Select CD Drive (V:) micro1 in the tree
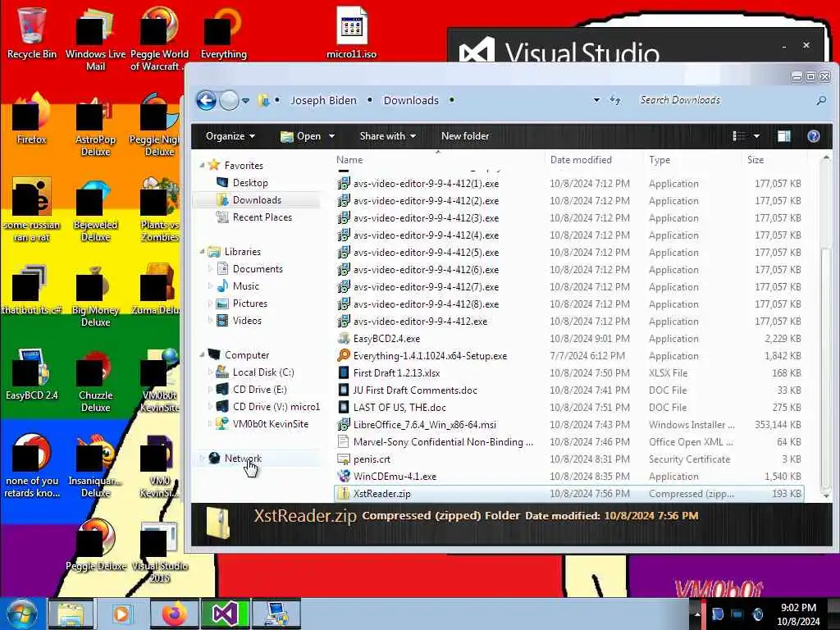 (x=276, y=407)
